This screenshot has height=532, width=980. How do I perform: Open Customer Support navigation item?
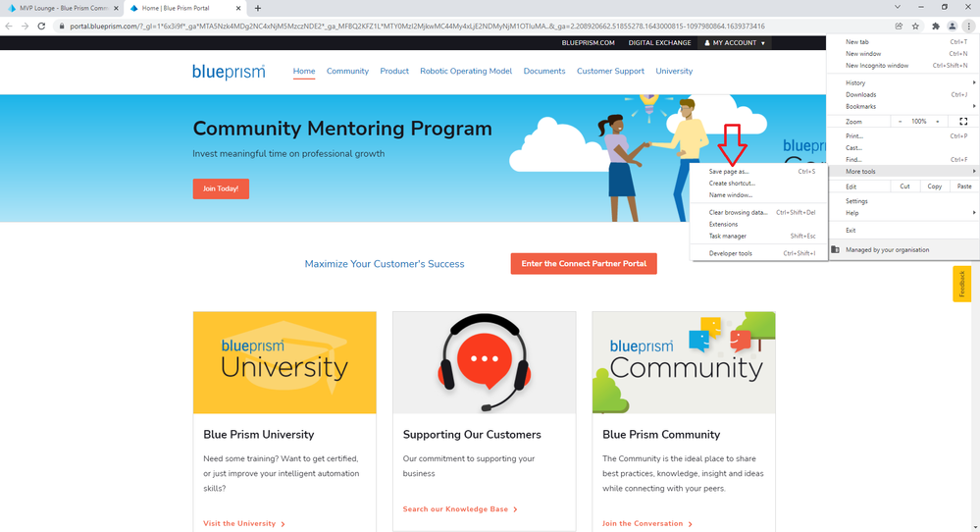tap(610, 72)
